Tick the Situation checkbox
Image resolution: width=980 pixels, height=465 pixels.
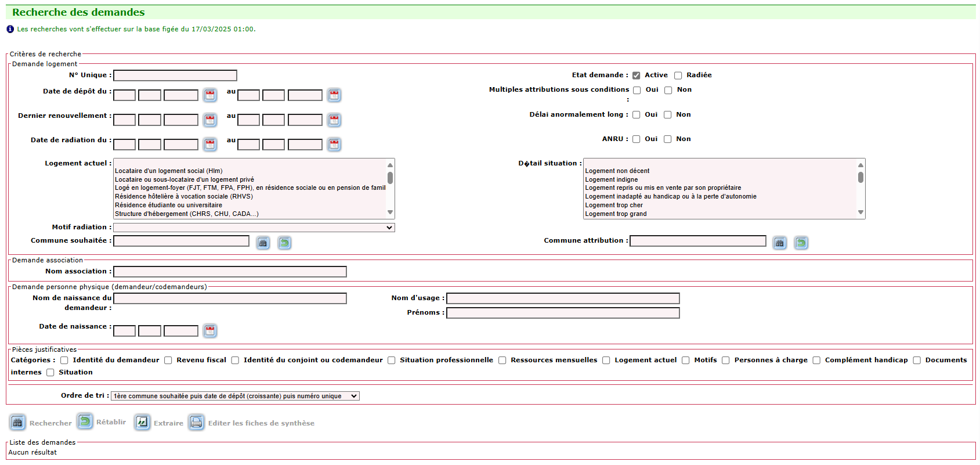(50, 373)
